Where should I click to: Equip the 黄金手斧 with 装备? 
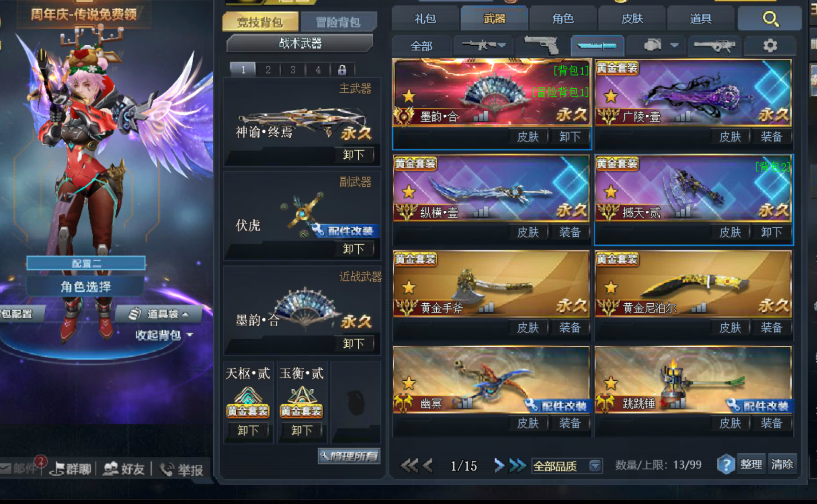570,328
